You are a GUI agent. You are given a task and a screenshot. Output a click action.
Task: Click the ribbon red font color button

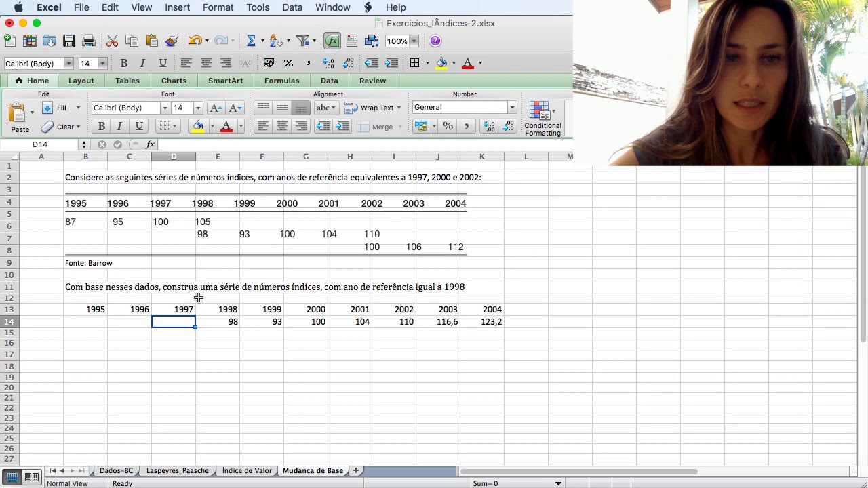coord(226,126)
